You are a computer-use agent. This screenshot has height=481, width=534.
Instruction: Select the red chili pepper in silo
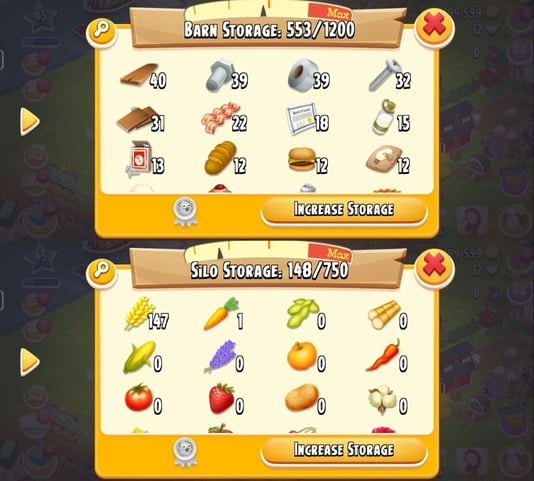click(388, 355)
